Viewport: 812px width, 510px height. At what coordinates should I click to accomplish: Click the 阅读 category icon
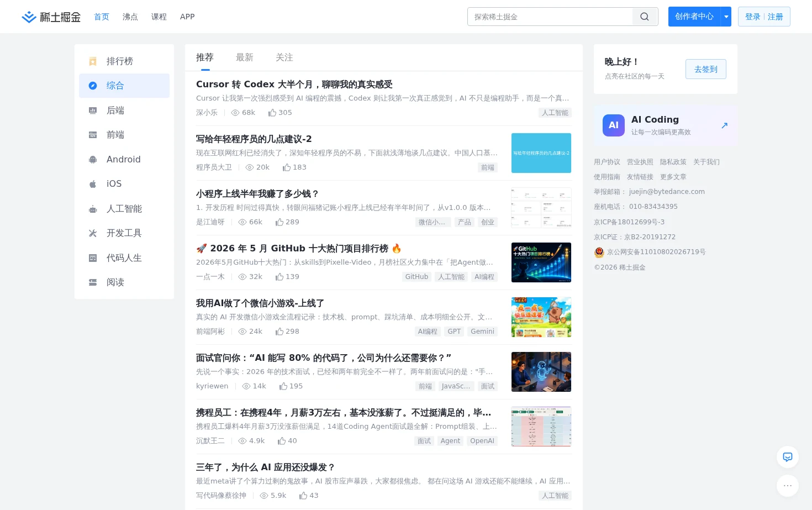pyautogui.click(x=93, y=282)
